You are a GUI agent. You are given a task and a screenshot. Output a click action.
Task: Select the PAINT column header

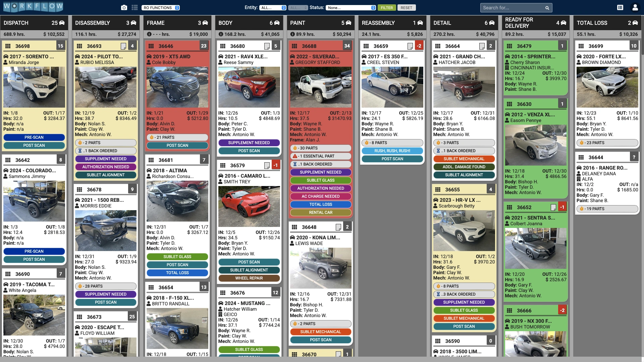[298, 23]
